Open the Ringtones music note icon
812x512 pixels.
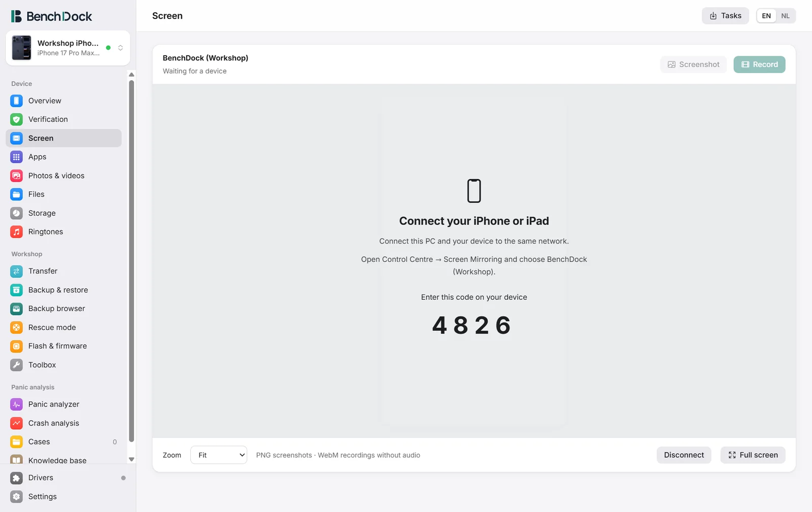pyautogui.click(x=17, y=232)
